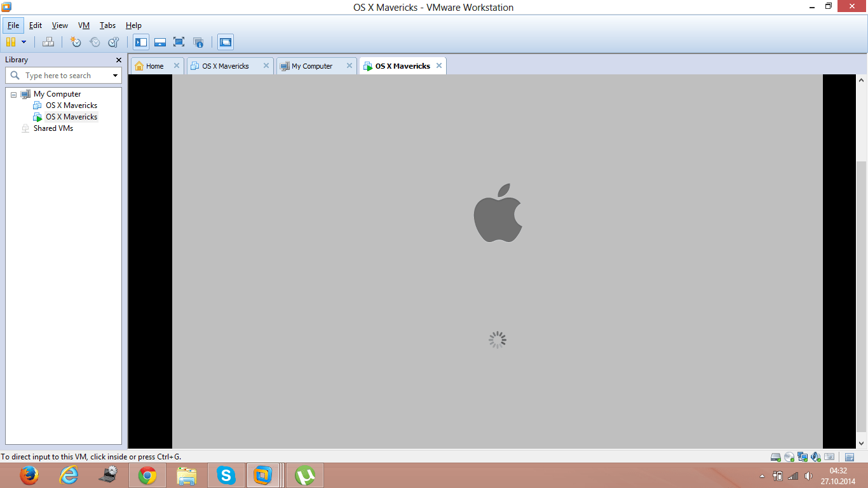Select My Computer in the library tree

[57, 94]
